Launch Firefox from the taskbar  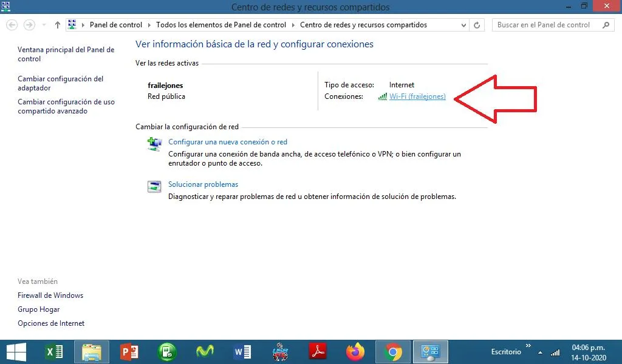click(x=355, y=352)
